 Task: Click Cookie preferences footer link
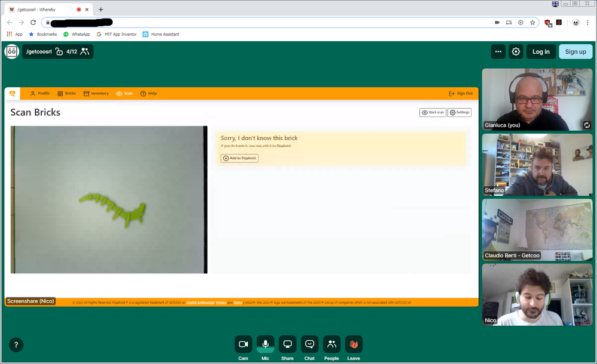[201, 303]
